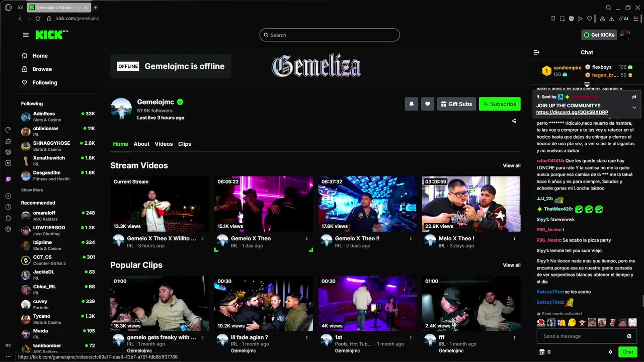The width and height of the screenshot is (644, 362).
Task: Send message with green Chat button
Action: pos(627,352)
